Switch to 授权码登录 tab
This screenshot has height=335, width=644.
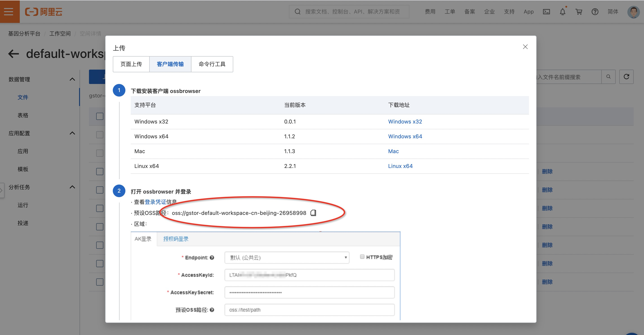point(176,239)
